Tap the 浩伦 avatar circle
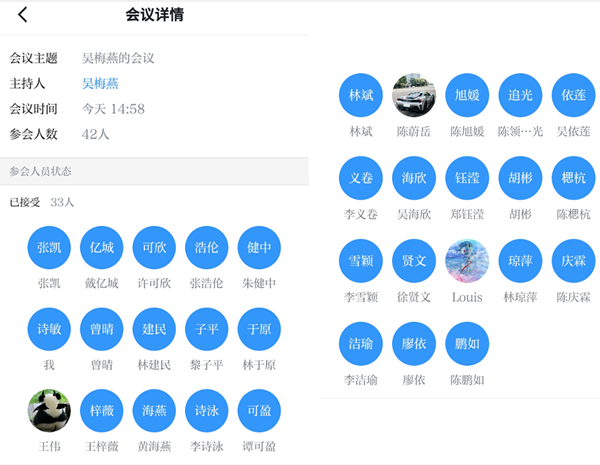 click(x=207, y=248)
